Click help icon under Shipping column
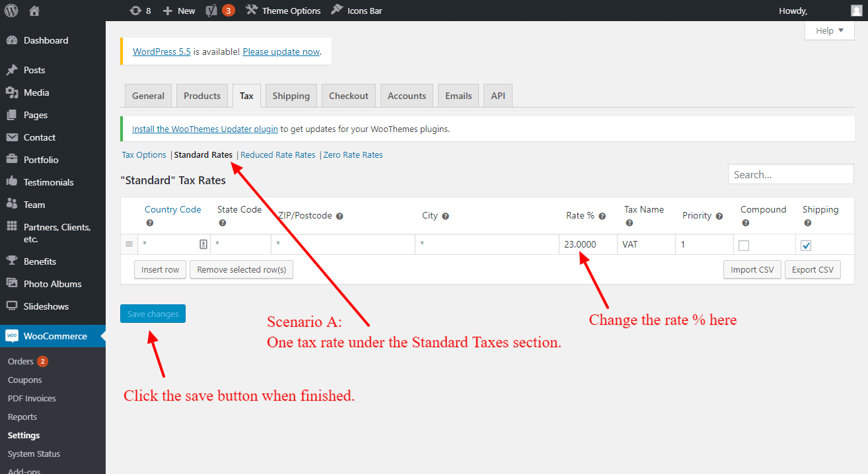The height and width of the screenshot is (474, 868). [808, 223]
